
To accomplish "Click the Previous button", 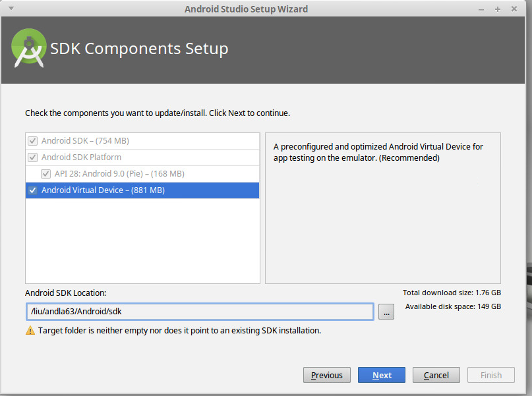I will pyautogui.click(x=327, y=375).
